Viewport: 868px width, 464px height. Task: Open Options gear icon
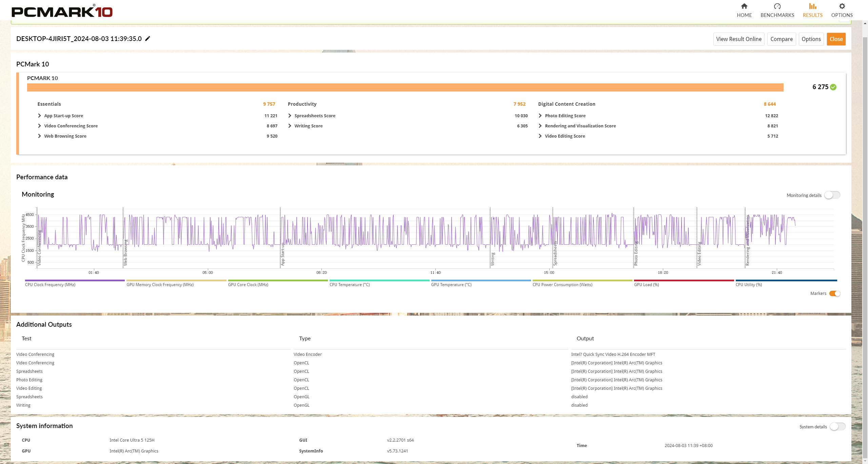point(842,6)
